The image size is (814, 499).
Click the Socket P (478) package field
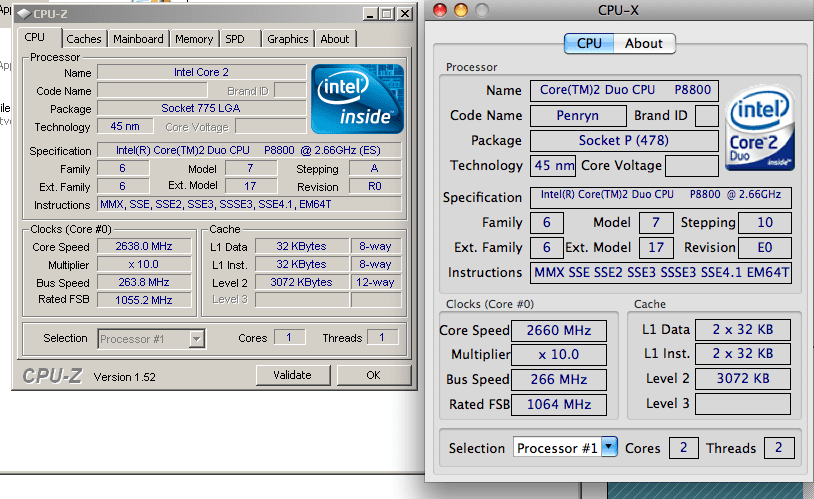(624, 140)
